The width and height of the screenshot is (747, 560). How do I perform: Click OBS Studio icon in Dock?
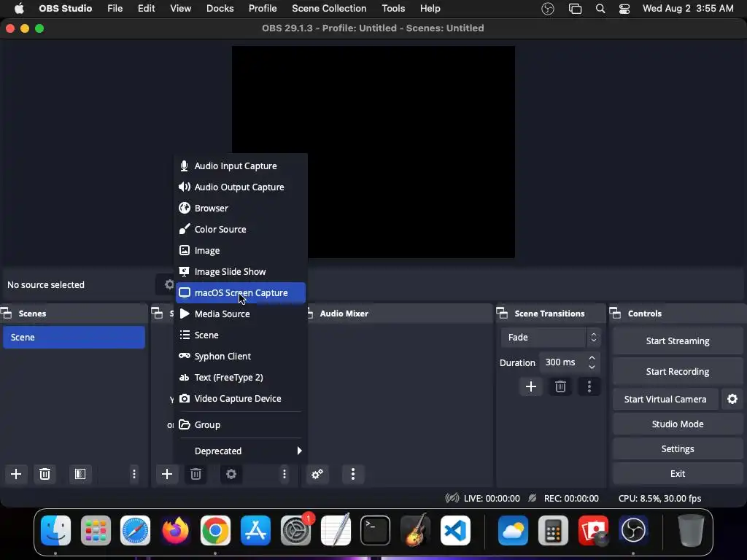tap(633, 531)
